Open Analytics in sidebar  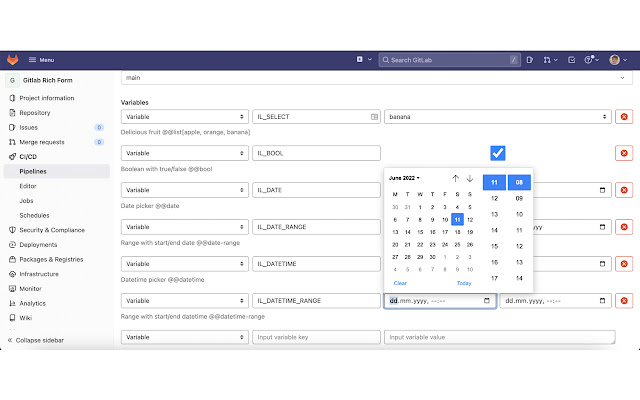32,303
